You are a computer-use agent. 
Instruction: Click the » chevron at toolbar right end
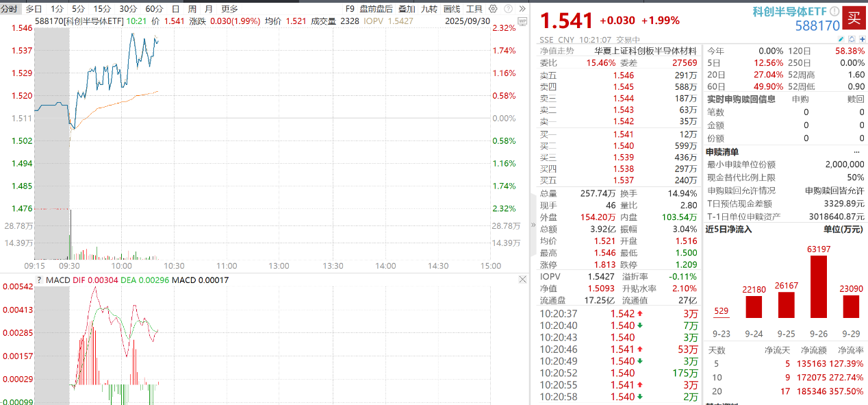[x=523, y=10]
